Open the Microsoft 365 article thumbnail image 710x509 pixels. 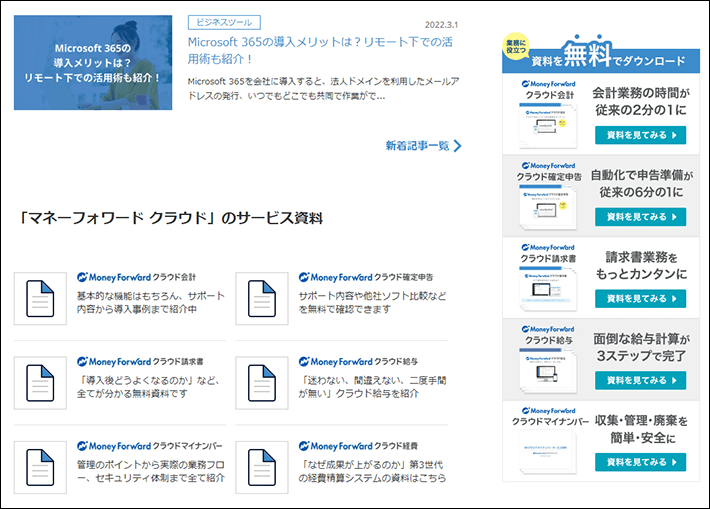[93, 62]
